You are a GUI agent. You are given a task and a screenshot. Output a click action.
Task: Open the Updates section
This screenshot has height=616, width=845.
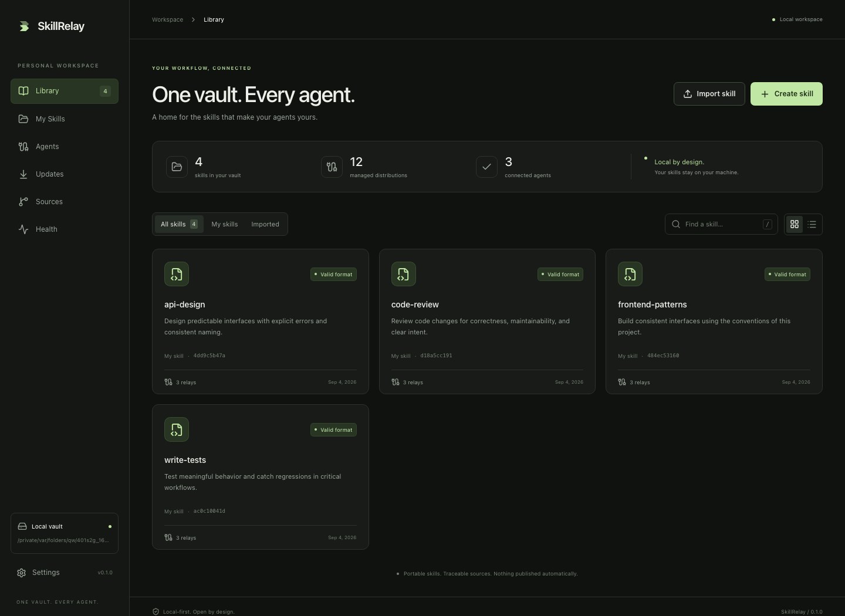[65, 174]
